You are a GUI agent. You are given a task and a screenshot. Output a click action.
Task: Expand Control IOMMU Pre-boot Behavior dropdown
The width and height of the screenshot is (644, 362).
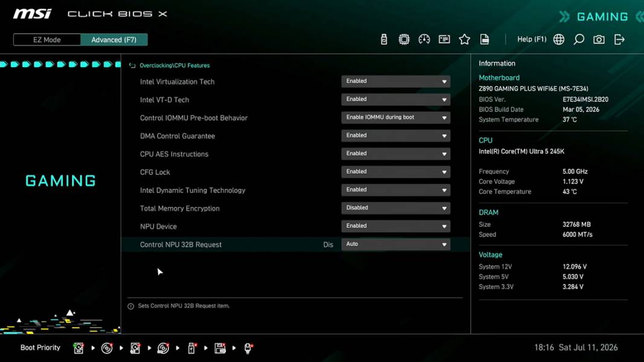tap(396, 117)
